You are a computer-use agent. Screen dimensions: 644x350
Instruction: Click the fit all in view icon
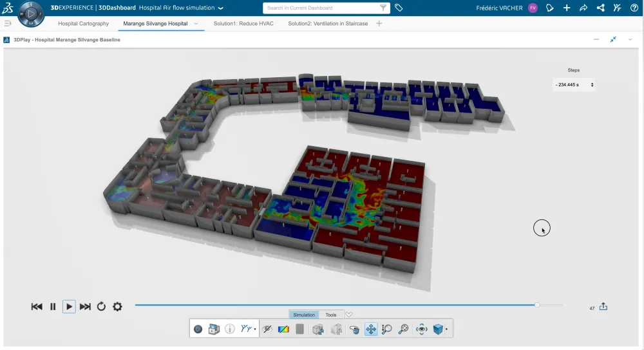pos(421,329)
